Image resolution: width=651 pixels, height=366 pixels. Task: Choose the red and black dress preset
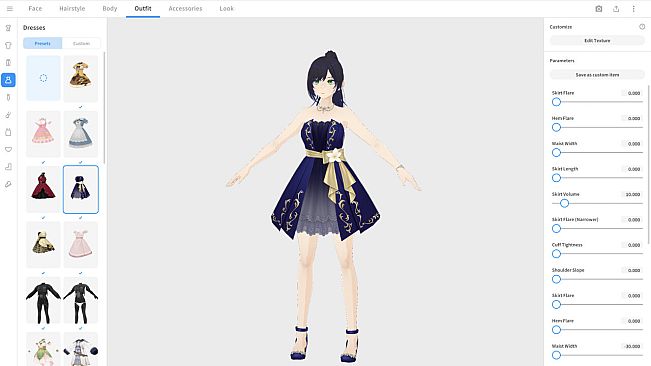[43, 189]
